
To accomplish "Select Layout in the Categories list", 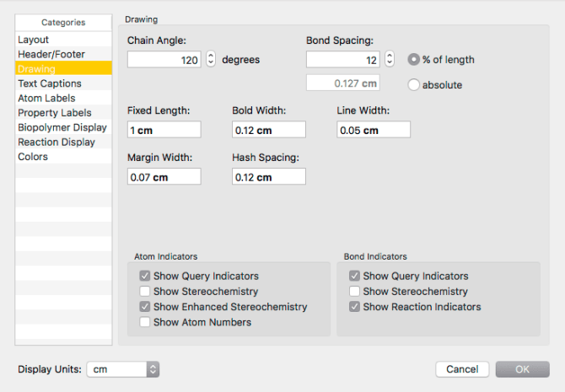I will 34,40.
